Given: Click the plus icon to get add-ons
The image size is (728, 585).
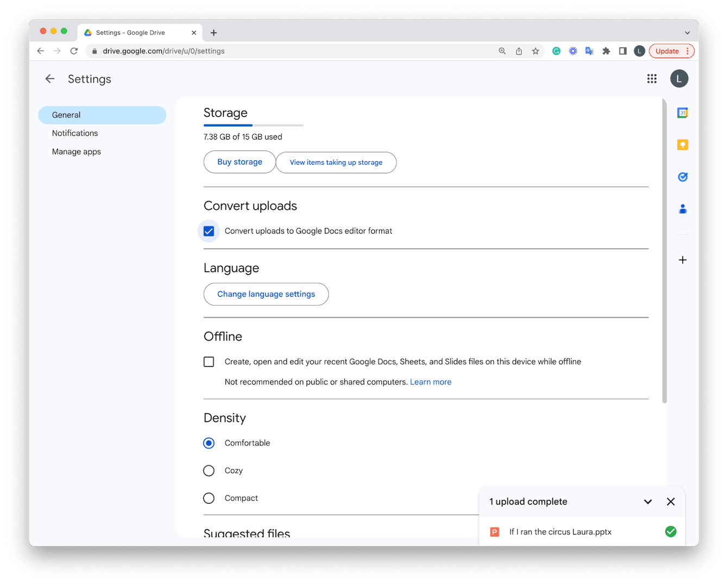Looking at the screenshot, I should [682, 260].
